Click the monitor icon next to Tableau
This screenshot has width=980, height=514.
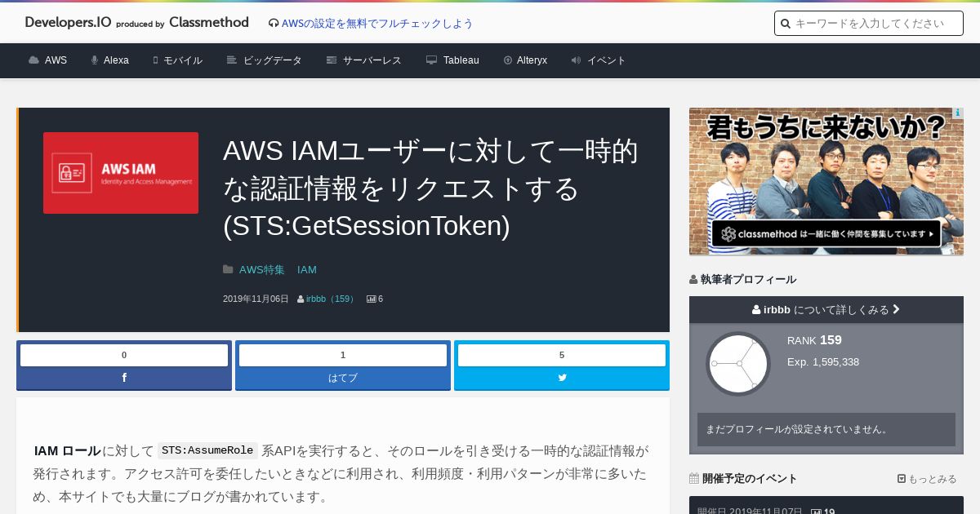(432, 60)
